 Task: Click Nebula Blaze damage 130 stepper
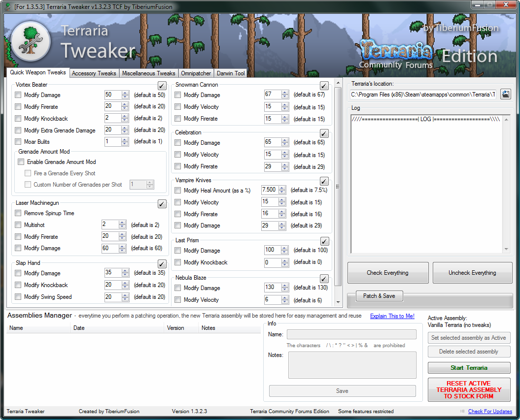click(x=285, y=288)
